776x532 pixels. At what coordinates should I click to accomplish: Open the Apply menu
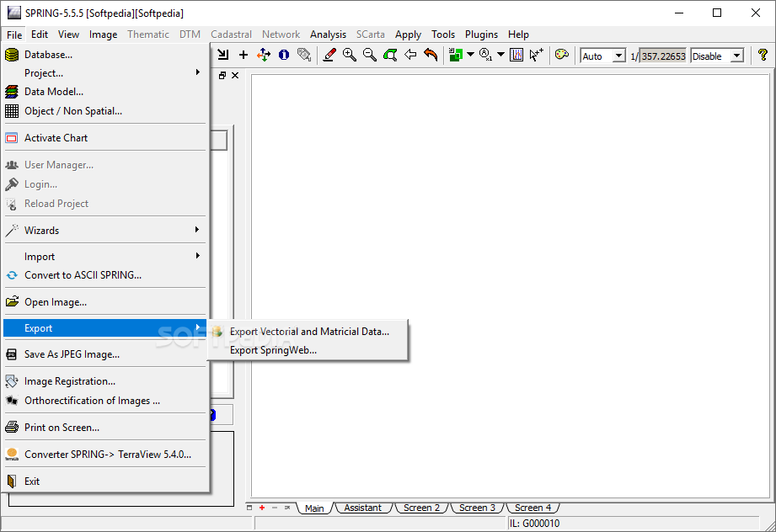point(408,35)
